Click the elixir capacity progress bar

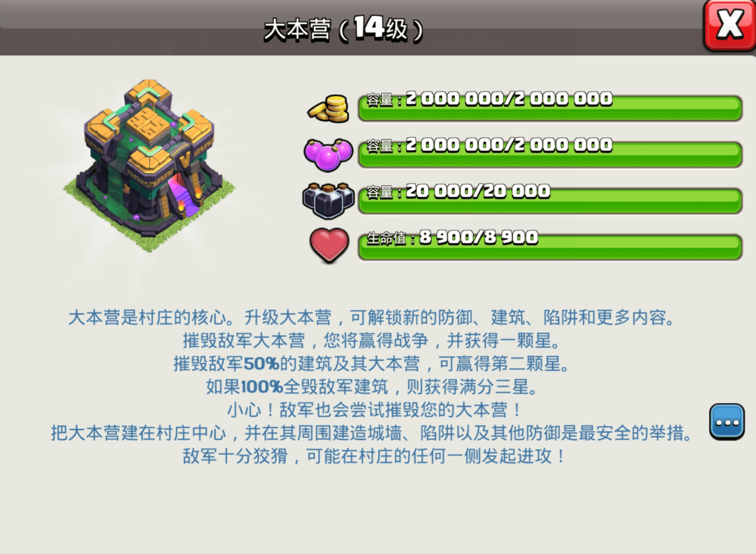coord(550,153)
